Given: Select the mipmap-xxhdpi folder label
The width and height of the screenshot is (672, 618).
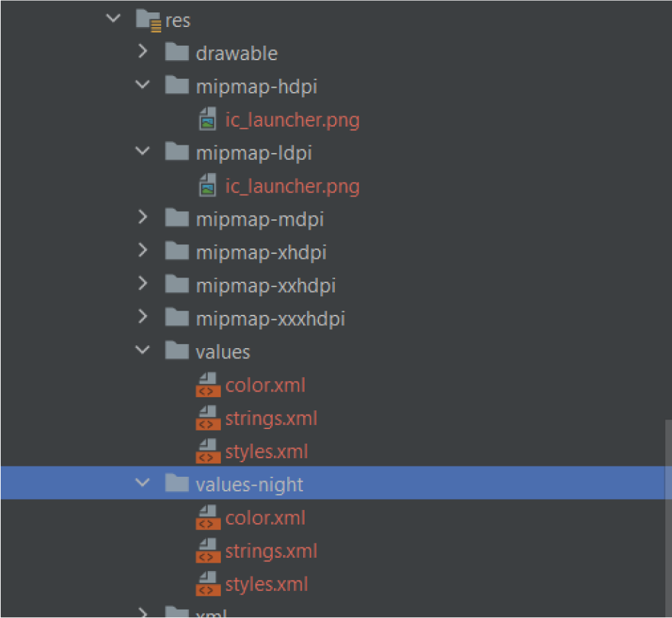Looking at the screenshot, I should [x=266, y=286].
